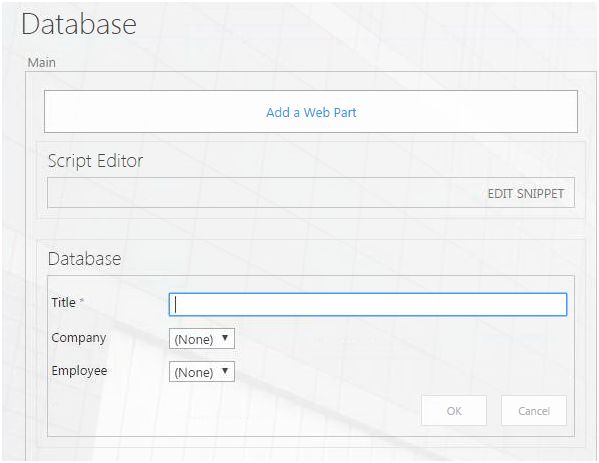The image size is (599, 463).
Task: Click the Cancel button
Action: tap(534, 411)
